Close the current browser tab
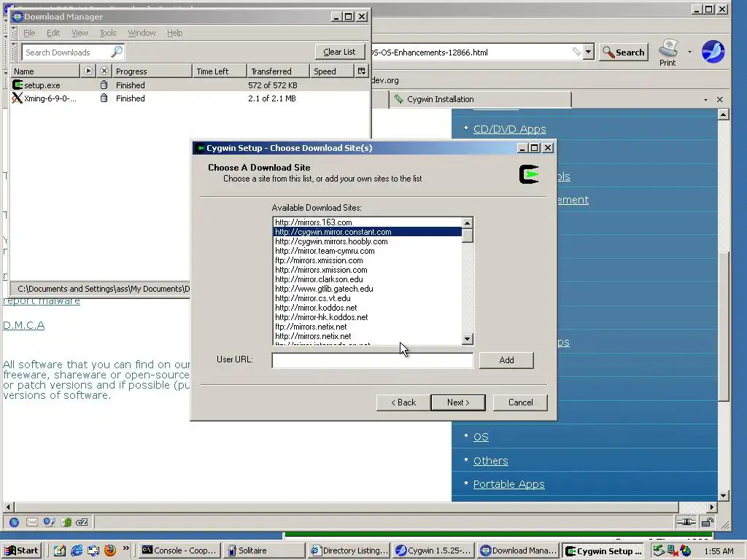 pyautogui.click(x=720, y=99)
